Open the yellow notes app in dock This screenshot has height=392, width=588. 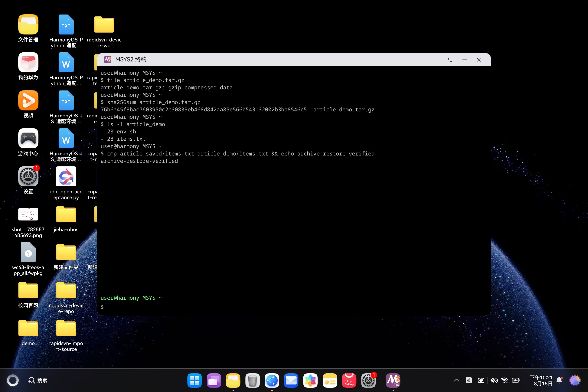tap(330, 380)
